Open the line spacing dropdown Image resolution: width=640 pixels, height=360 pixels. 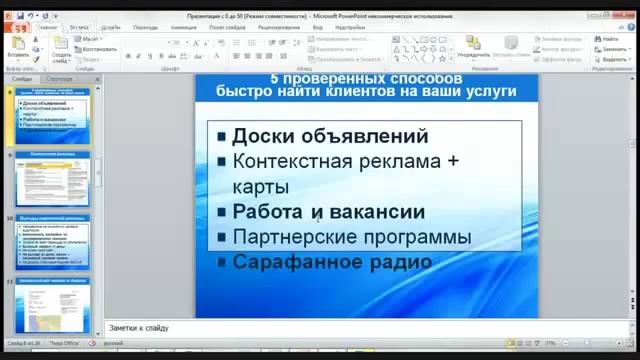point(297,43)
